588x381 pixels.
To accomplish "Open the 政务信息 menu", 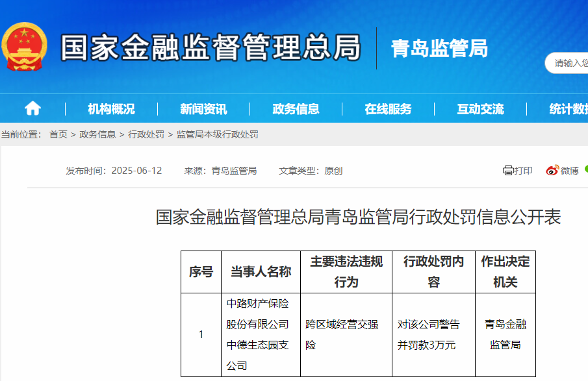I will pos(296,109).
